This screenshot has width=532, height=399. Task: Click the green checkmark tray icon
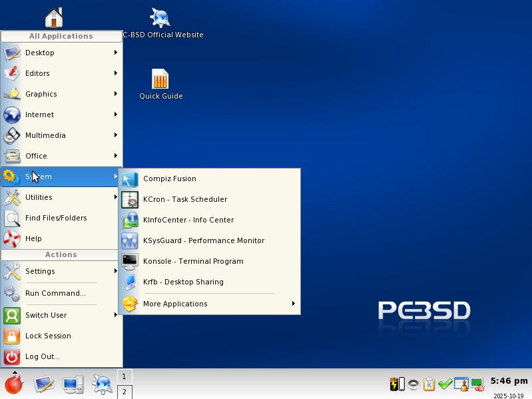click(445, 384)
